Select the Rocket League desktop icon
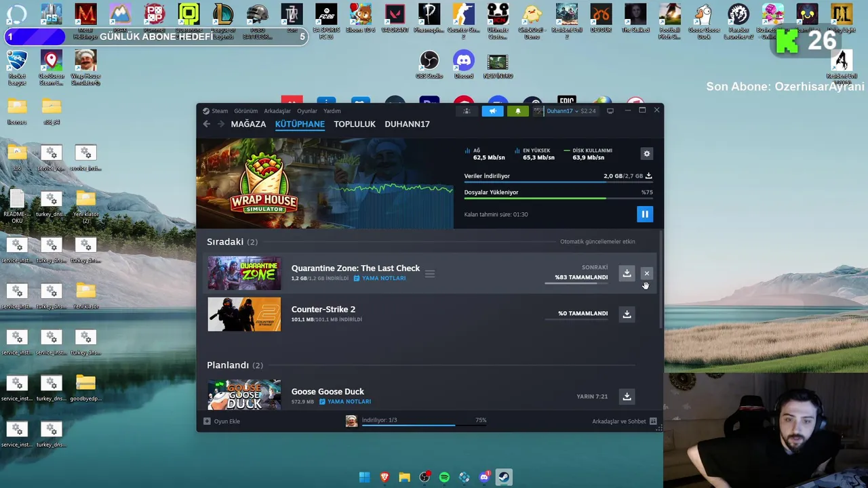The image size is (868, 488). (17, 68)
